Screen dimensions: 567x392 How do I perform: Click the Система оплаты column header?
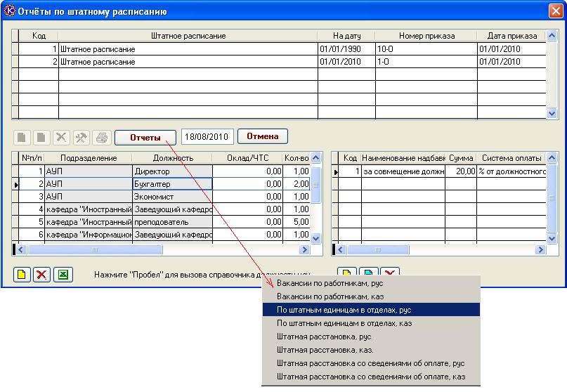tap(511, 158)
